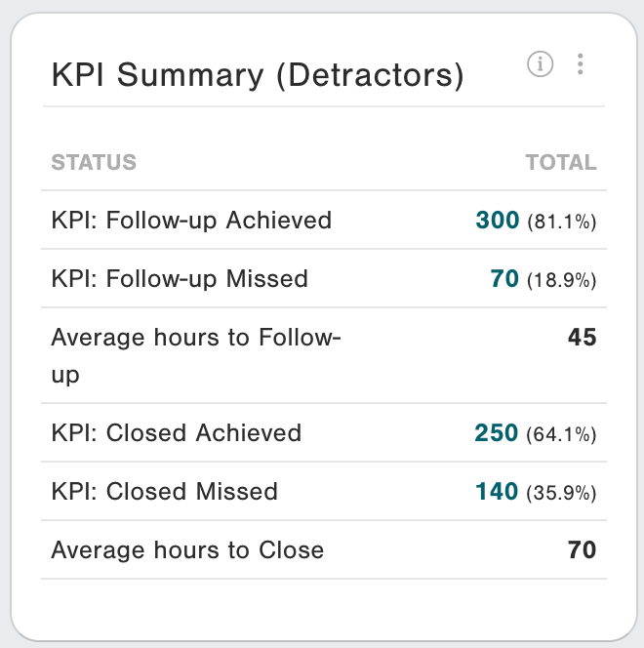Open the 140 Closed Missed count
The height and width of the screenshot is (648, 644).
[497, 492]
